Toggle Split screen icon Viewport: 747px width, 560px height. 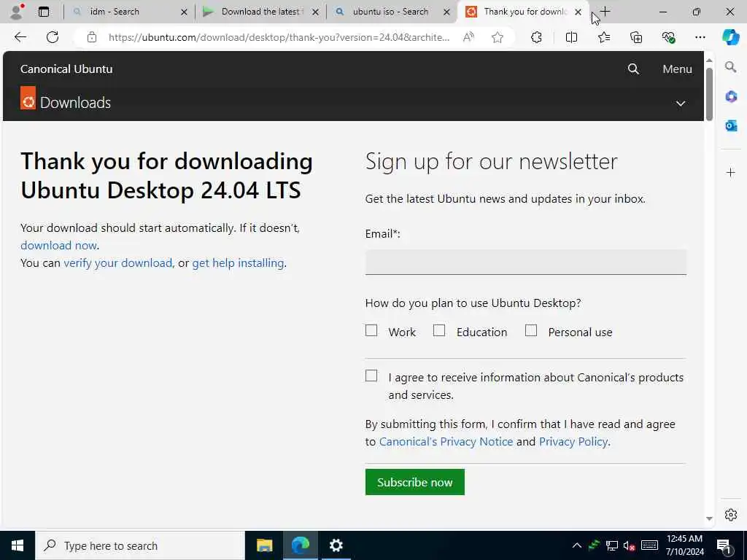(571, 37)
